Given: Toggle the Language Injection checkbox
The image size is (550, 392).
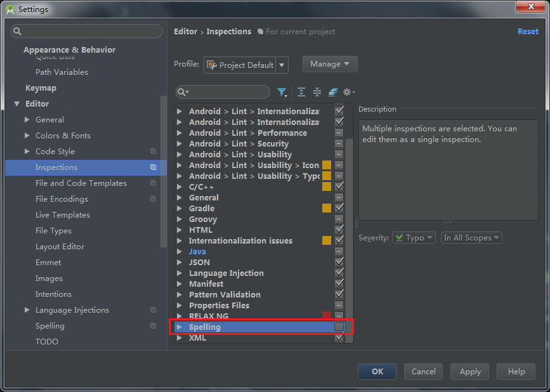Looking at the screenshot, I should (x=339, y=273).
